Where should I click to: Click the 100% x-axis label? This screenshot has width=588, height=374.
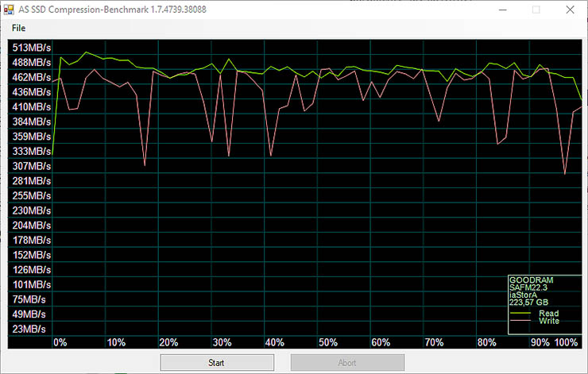[x=566, y=342]
